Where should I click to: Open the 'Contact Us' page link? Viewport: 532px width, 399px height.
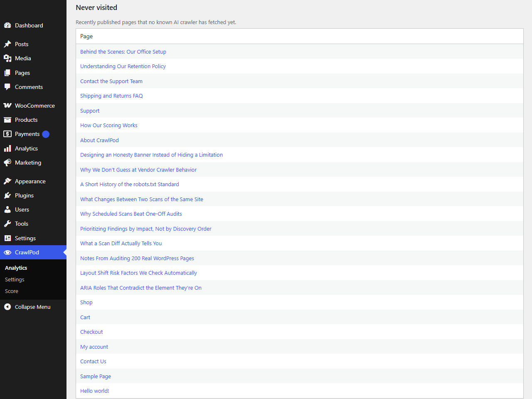tap(93, 361)
